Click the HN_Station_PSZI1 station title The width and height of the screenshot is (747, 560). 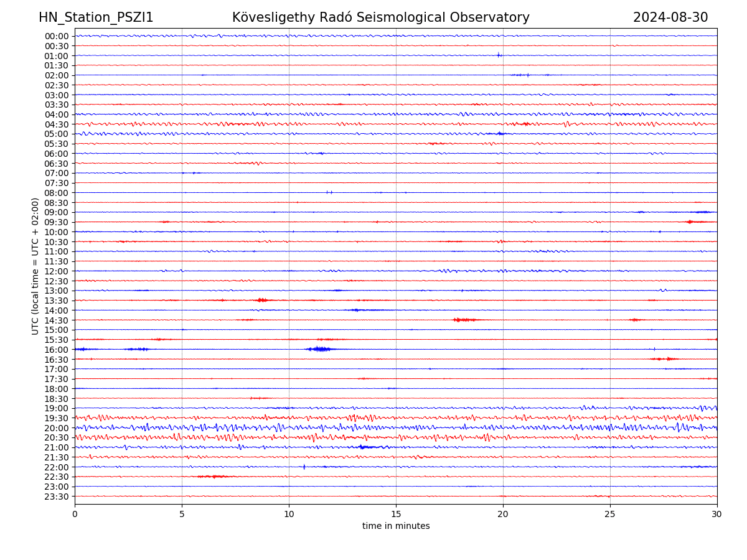point(96,18)
